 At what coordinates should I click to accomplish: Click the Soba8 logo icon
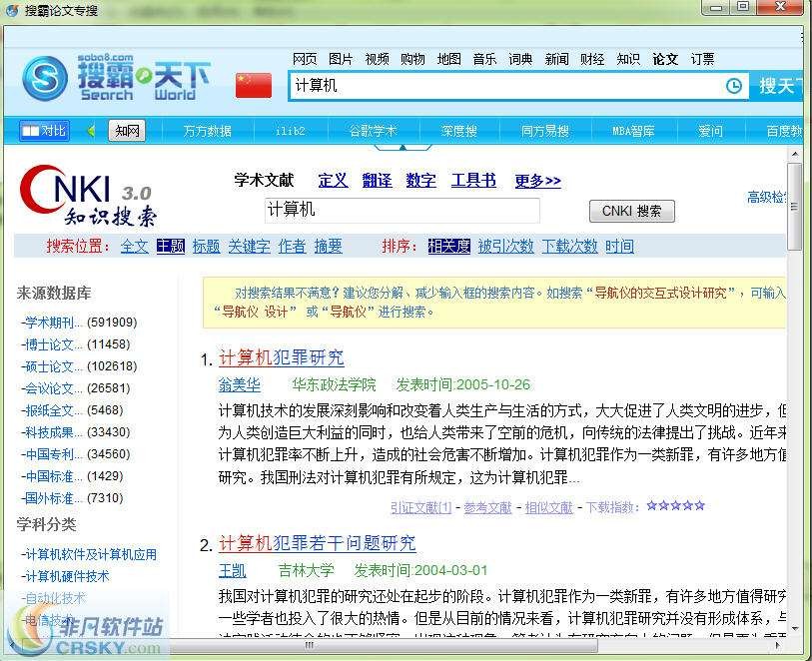45,79
